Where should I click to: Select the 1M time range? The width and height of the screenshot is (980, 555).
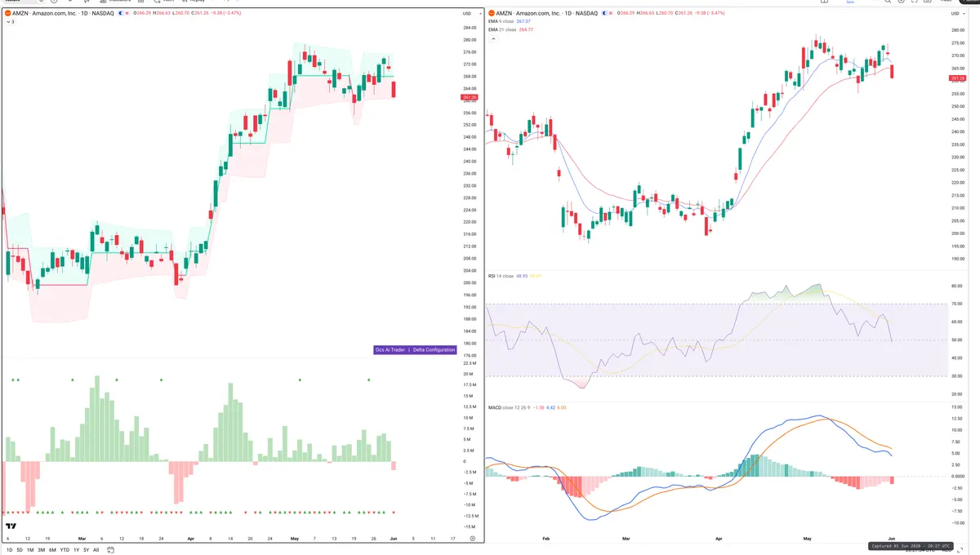(x=29, y=550)
